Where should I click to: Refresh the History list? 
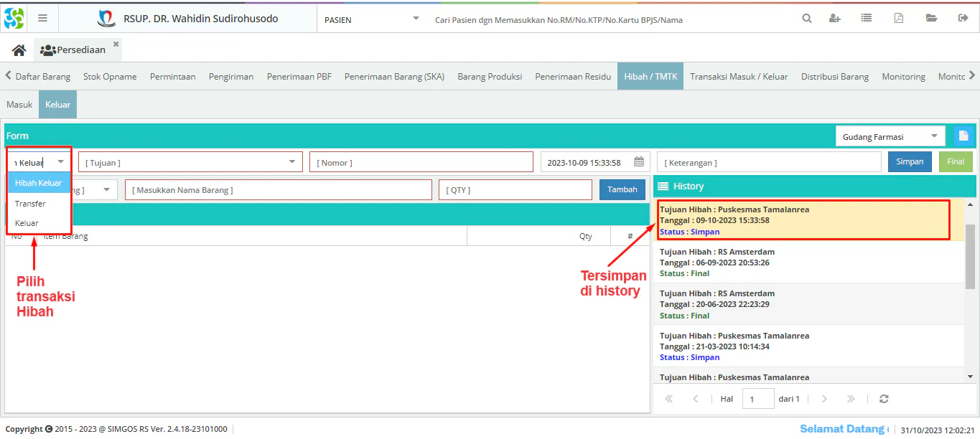click(884, 399)
